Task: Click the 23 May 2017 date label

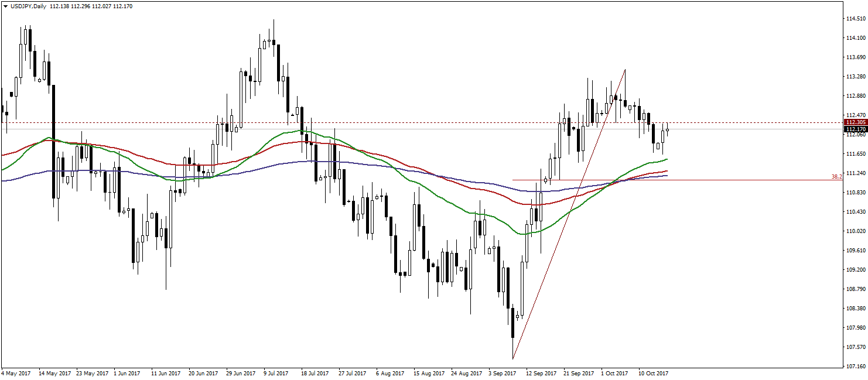Action: click(x=92, y=373)
